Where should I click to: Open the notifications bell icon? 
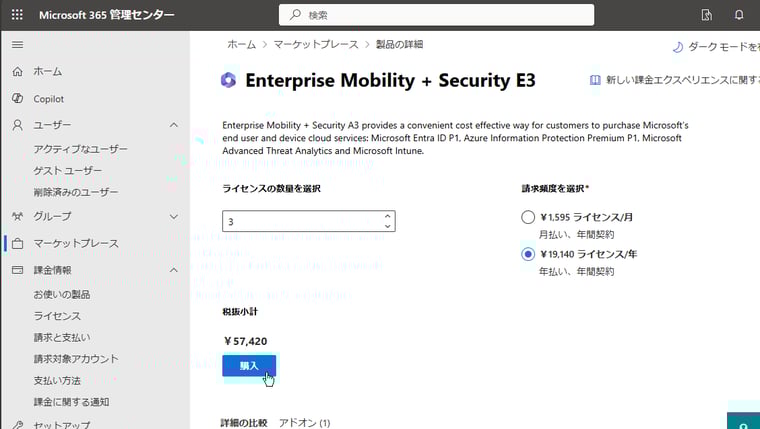tap(739, 15)
